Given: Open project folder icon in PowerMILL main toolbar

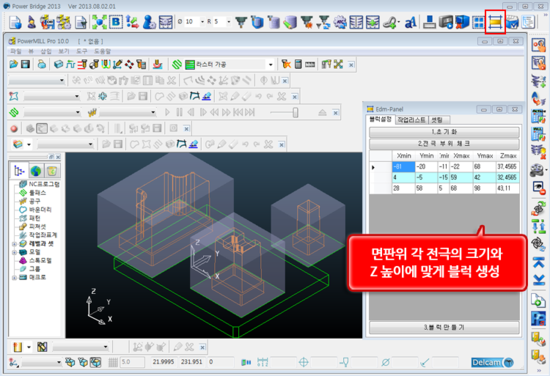Looking at the screenshot, I should tap(14, 64).
